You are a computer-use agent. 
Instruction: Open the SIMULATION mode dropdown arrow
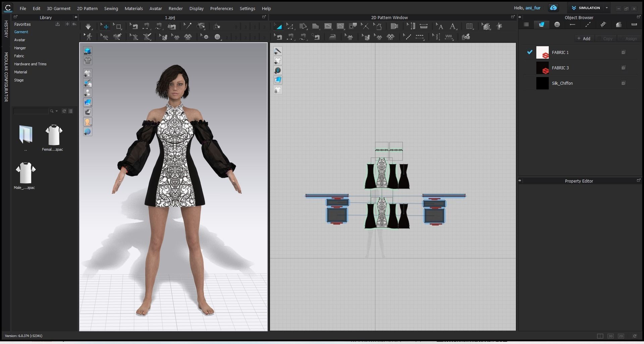[606, 8]
